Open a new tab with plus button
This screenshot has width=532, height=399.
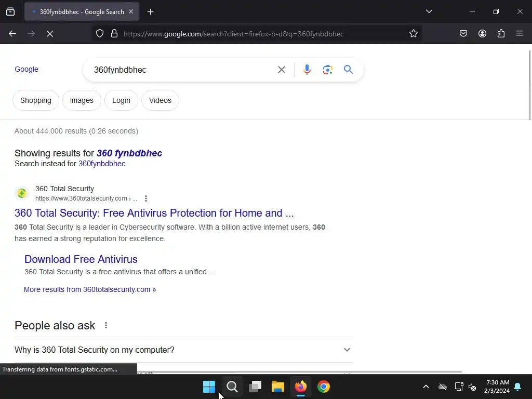150,12
